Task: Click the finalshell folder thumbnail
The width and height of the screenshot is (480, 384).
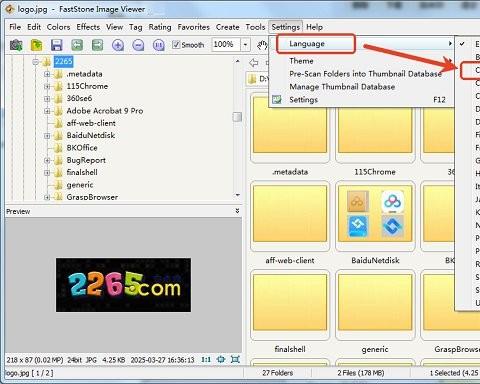Action: [x=290, y=305]
